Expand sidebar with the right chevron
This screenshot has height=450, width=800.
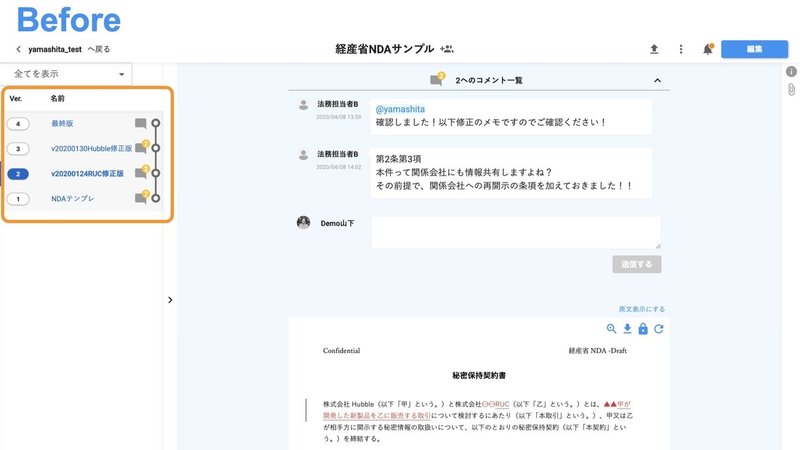pos(170,300)
